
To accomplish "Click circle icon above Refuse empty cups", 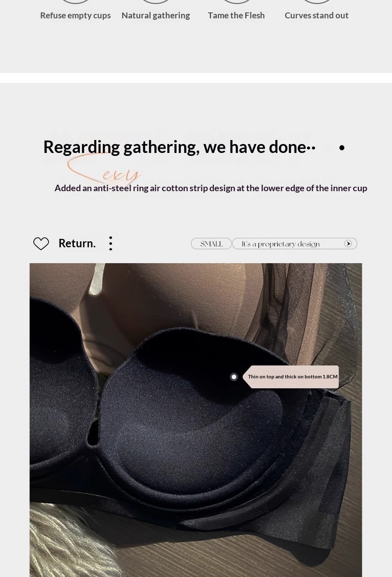I will (x=75, y=1).
